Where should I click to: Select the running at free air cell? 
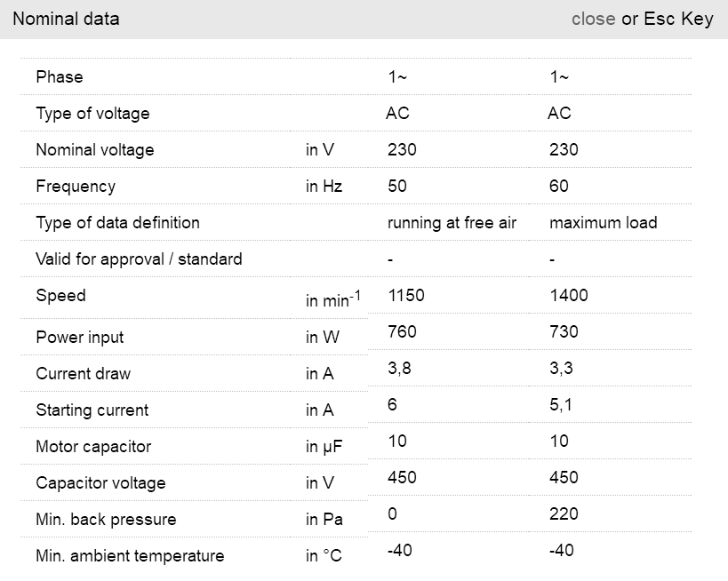click(452, 223)
